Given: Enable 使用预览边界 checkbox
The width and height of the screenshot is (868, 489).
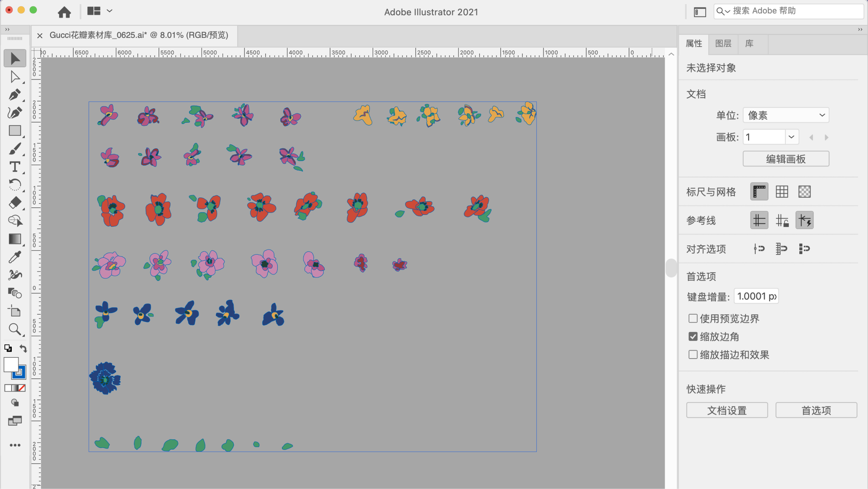Looking at the screenshot, I should (x=693, y=318).
